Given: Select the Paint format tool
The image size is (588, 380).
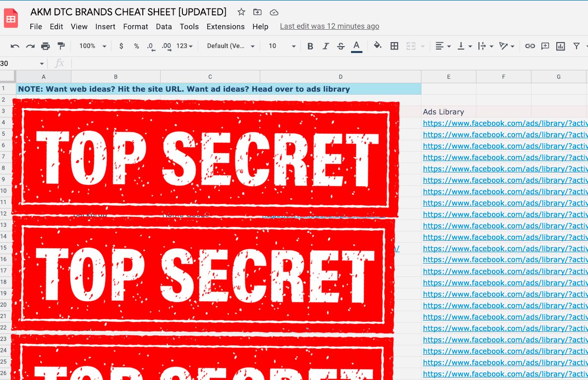Looking at the screenshot, I should click(x=61, y=46).
